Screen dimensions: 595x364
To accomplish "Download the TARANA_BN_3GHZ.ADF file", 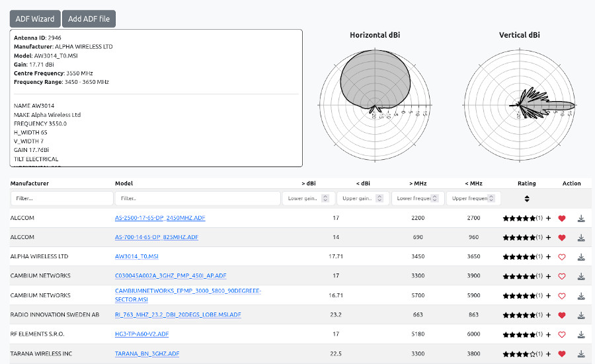I will [581, 354].
